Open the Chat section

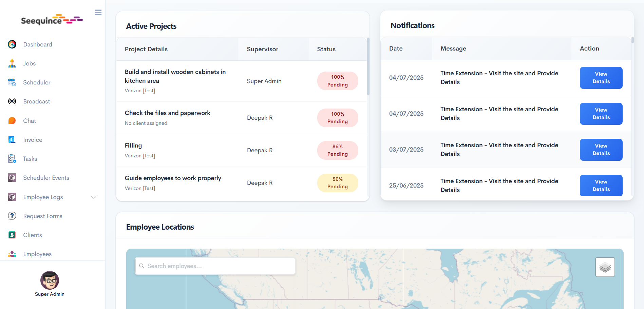click(29, 120)
